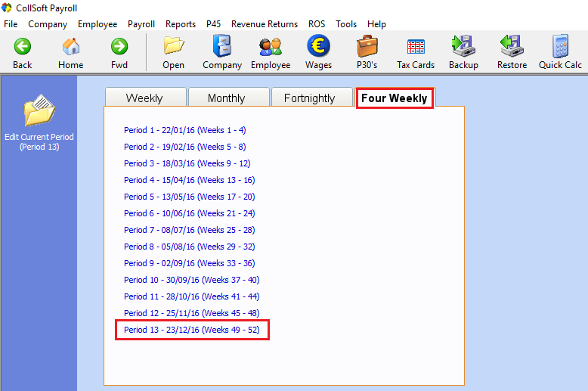Switch to the Fortnightly tab
Screen dimensions: 588x391
[x=309, y=98]
